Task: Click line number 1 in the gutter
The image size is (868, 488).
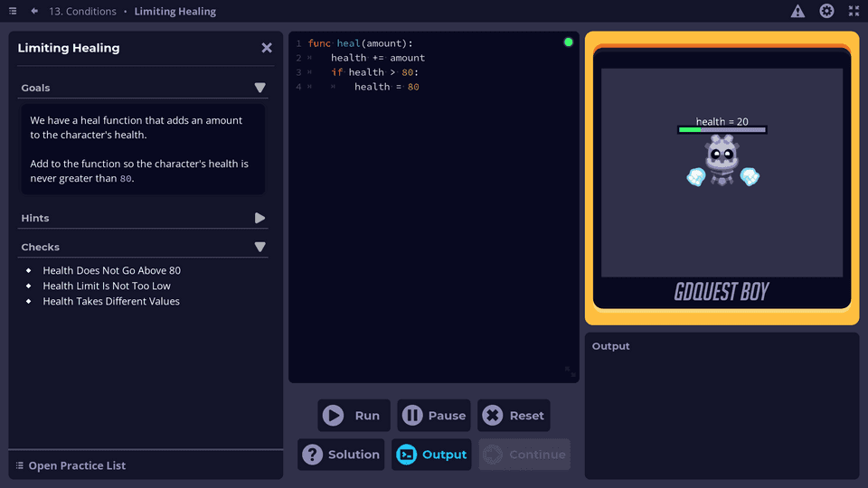Action: [298, 43]
